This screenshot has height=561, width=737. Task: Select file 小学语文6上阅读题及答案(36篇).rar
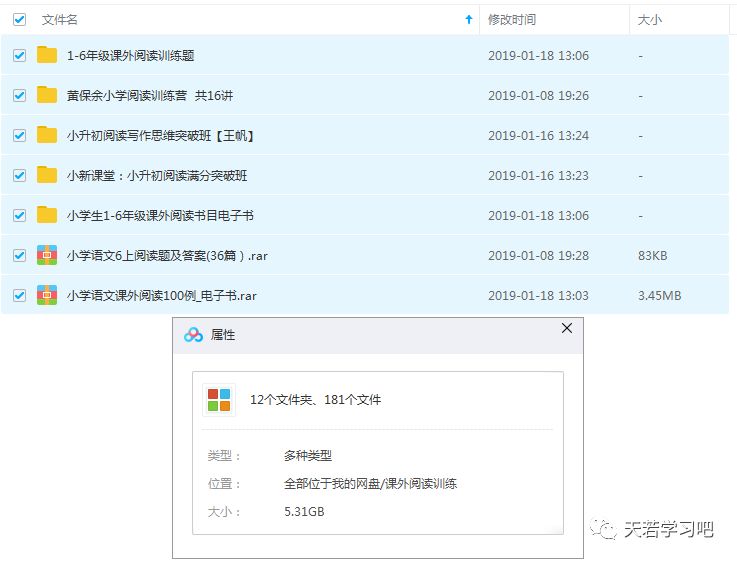pos(167,256)
